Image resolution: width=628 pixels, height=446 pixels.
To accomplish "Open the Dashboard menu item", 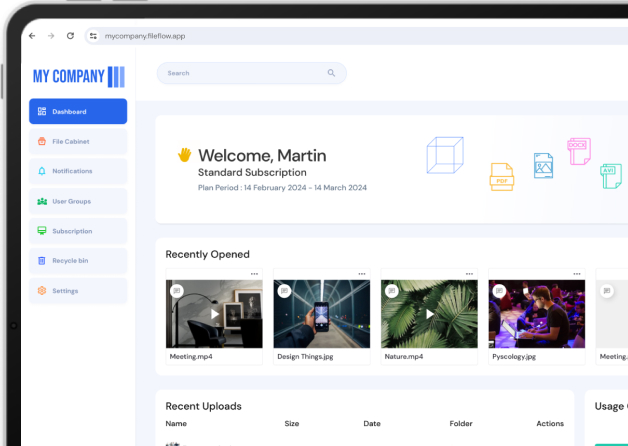I will coord(78,111).
